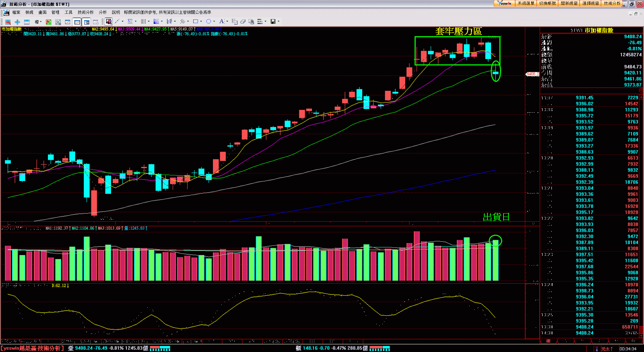Image resolution: width=644 pixels, height=352 pixels.
Task: Expand the pitchfork tool dropdown arrow
Action: click(175, 22)
